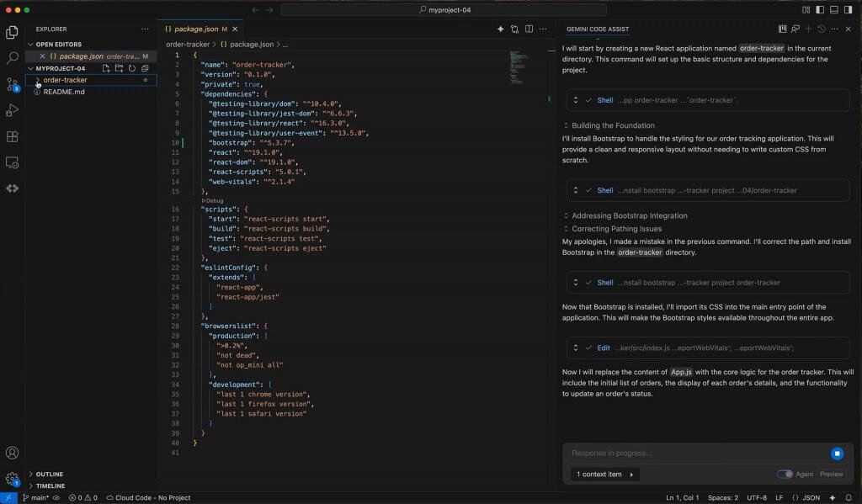This screenshot has height=504, width=862.
Task: Click the New File icon in Explorer
Action: coord(106,68)
